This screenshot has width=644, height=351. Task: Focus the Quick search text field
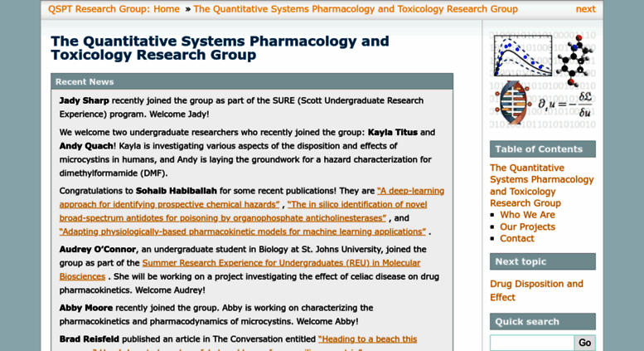click(532, 343)
